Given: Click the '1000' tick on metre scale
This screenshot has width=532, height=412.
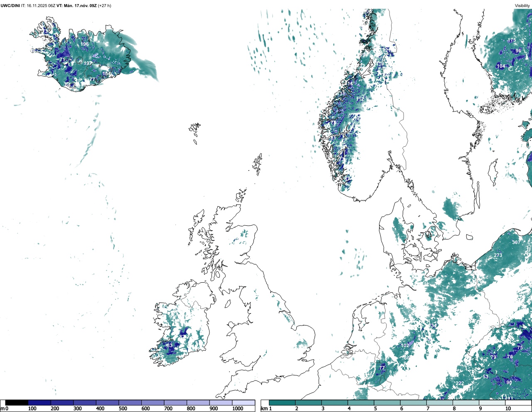Looking at the screenshot, I should (238, 409).
